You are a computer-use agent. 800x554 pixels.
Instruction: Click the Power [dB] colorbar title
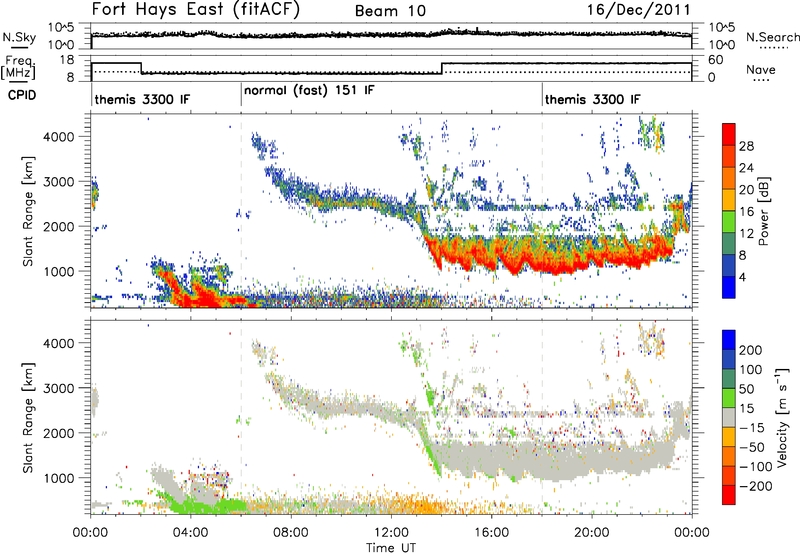pos(763,211)
